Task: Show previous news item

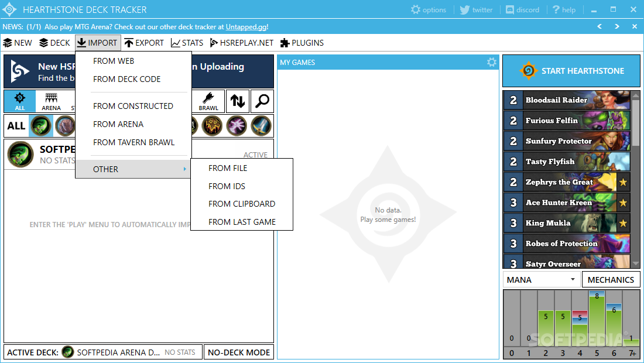Action: [x=600, y=26]
